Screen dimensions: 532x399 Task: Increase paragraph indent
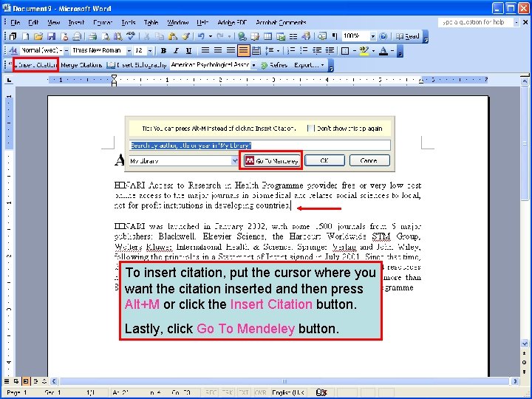pos(330,50)
